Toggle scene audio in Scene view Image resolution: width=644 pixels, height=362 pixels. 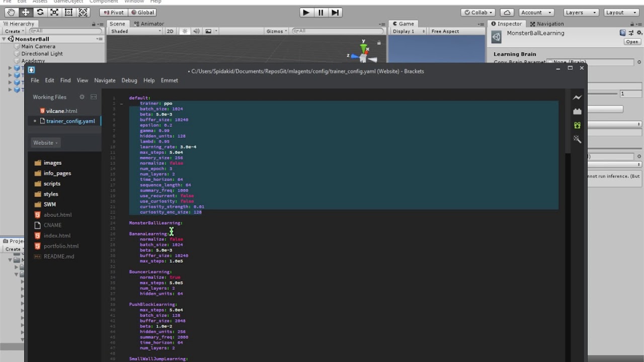tap(196, 31)
